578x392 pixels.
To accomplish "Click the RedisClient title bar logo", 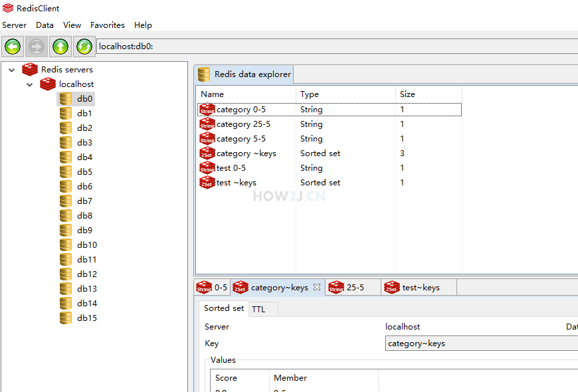I will click(8, 8).
